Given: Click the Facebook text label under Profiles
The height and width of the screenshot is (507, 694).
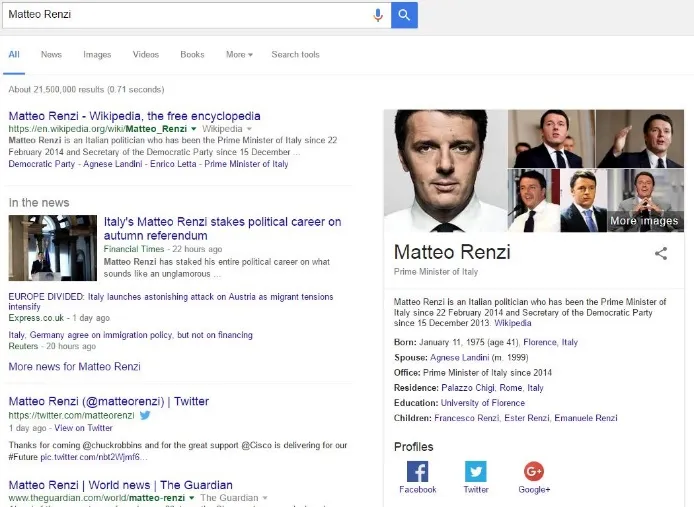Looking at the screenshot, I should (417, 490).
